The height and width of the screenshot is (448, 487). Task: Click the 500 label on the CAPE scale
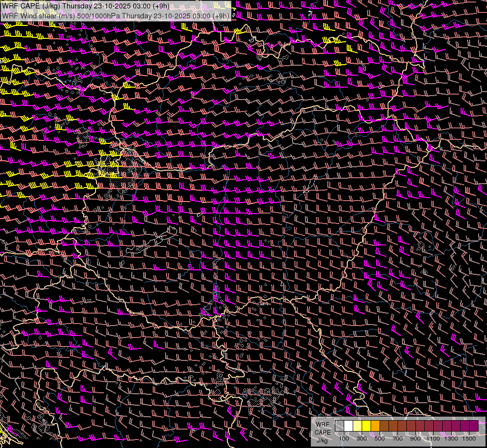pos(380,439)
